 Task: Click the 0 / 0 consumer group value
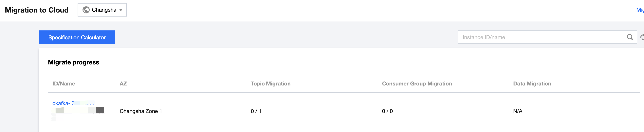[387, 111]
